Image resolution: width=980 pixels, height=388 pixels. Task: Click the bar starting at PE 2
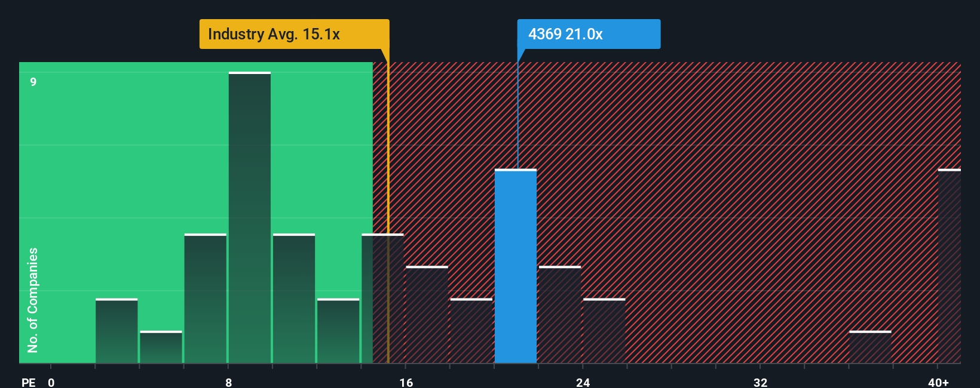coord(117,331)
